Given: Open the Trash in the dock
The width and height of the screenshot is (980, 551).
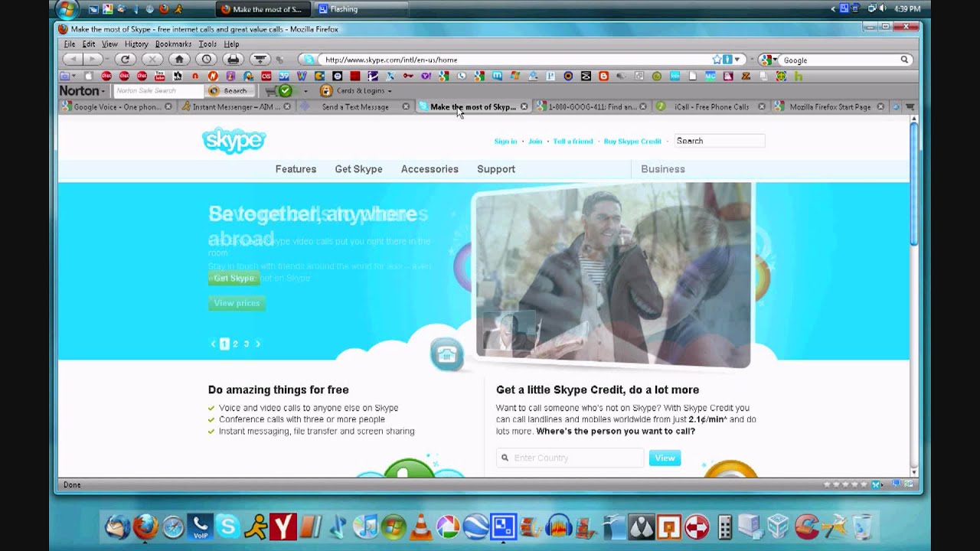Looking at the screenshot, I should (861, 527).
